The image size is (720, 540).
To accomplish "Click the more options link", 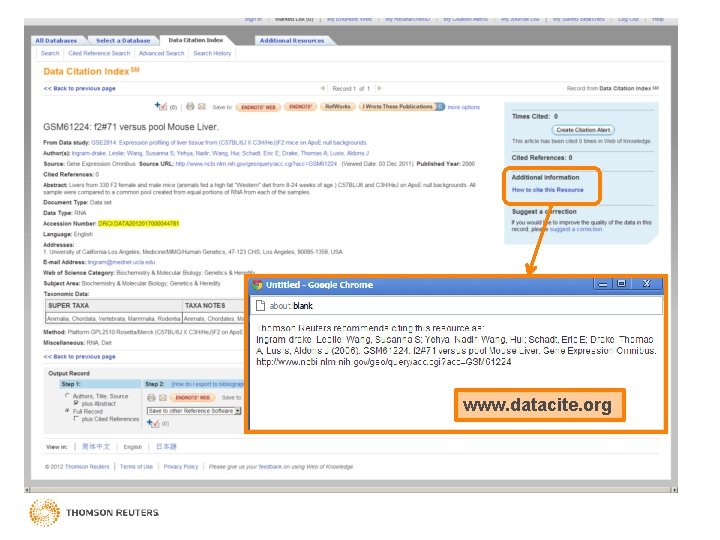I will coord(463,107).
